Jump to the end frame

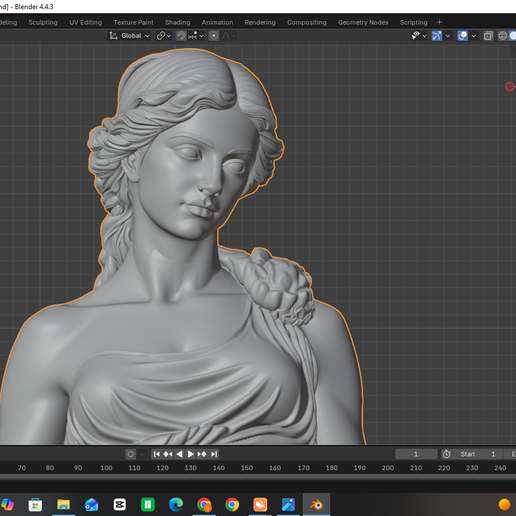point(214,454)
